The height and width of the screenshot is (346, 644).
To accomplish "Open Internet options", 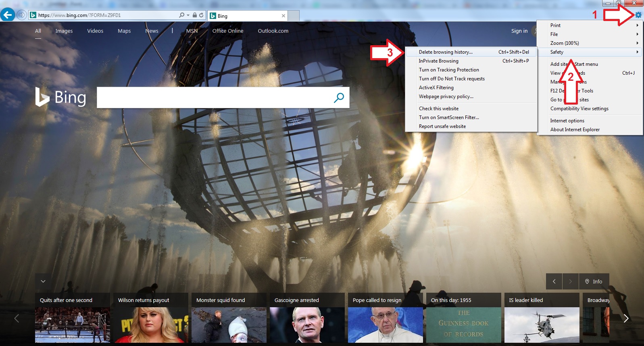I will (590, 121).
